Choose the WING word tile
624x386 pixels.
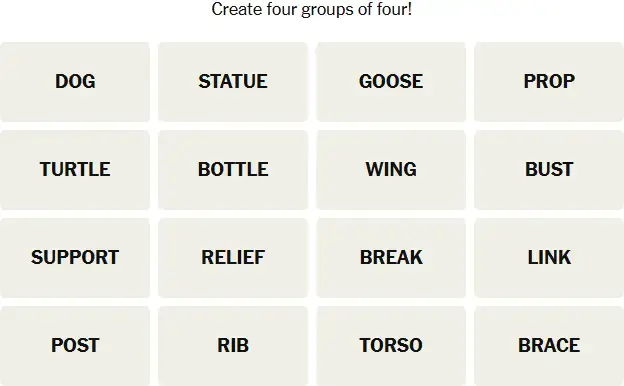(x=391, y=170)
